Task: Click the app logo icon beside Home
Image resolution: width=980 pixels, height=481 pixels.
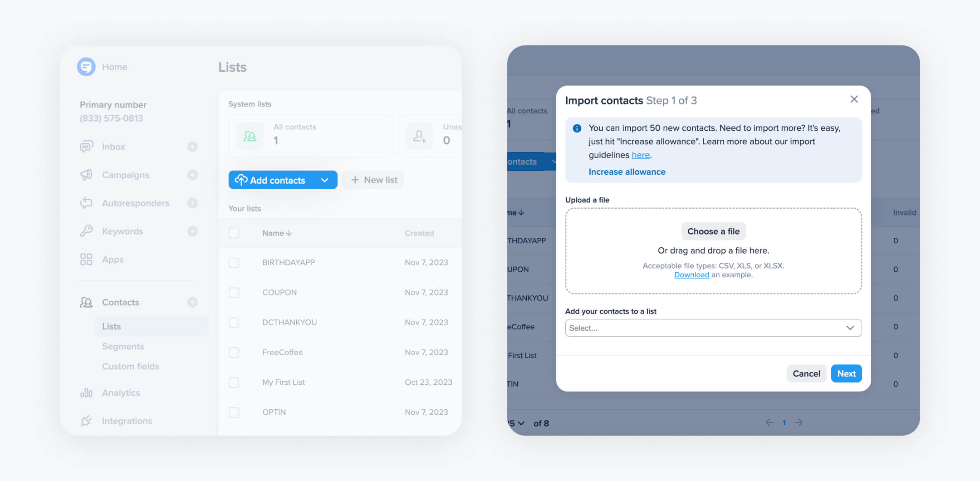Action: [86, 67]
